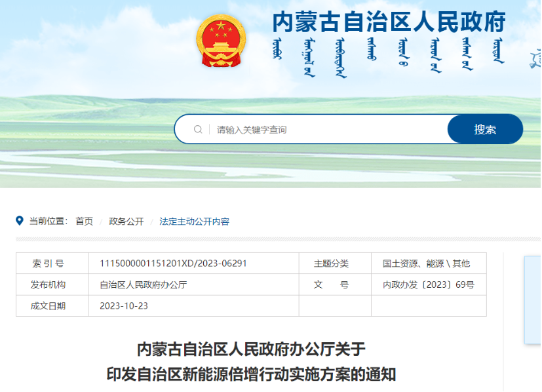This screenshot has width=542, height=392.
Task: Click the document title about 新能源倍增行动实施方案
Action: point(251,361)
